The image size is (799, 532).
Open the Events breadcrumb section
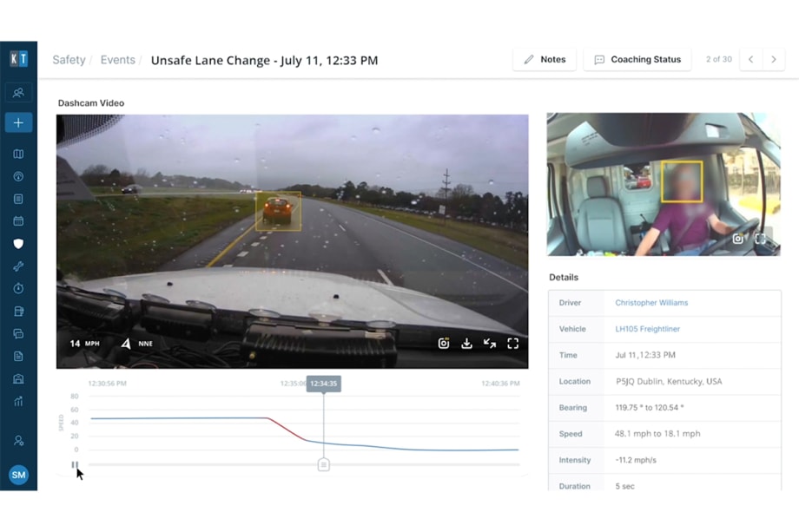[117, 60]
